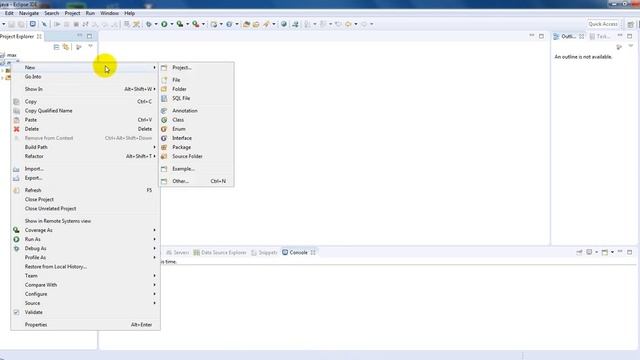Open the Build Path submenu
Image resolution: width=640 pixels, height=360 pixels.
click(85, 147)
